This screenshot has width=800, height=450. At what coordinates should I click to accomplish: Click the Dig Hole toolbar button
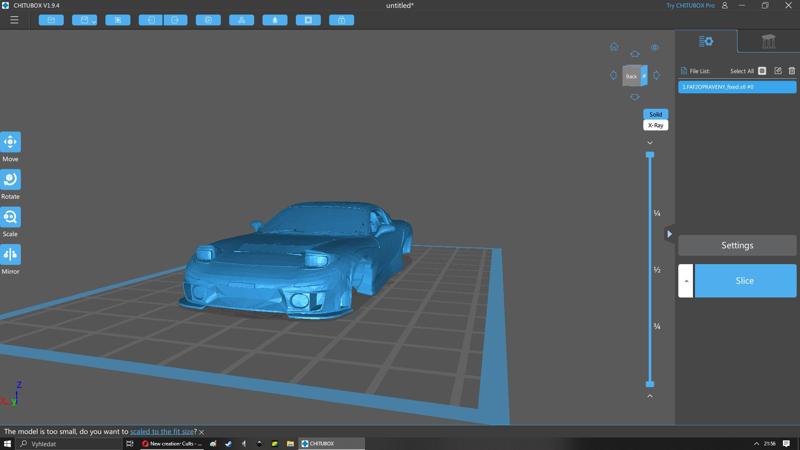coord(308,20)
